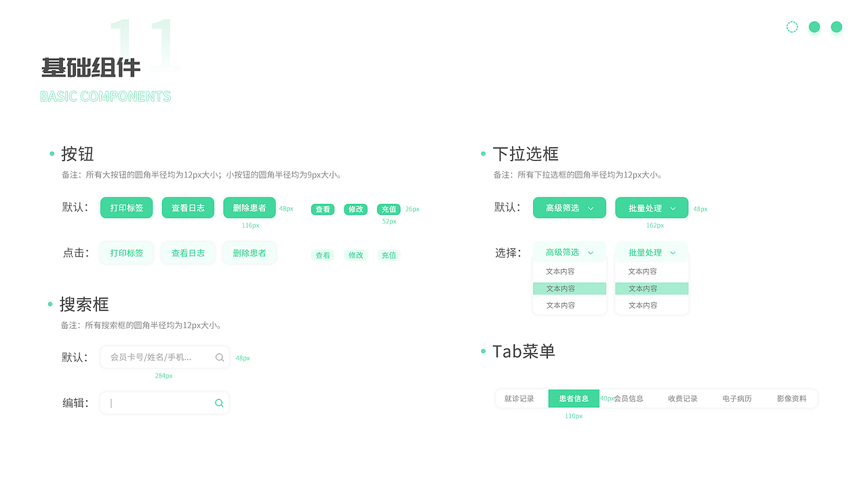Collapse the expanded 高级筛选 dropdown header
Viewport: 868px width, 488px height.
(x=570, y=252)
